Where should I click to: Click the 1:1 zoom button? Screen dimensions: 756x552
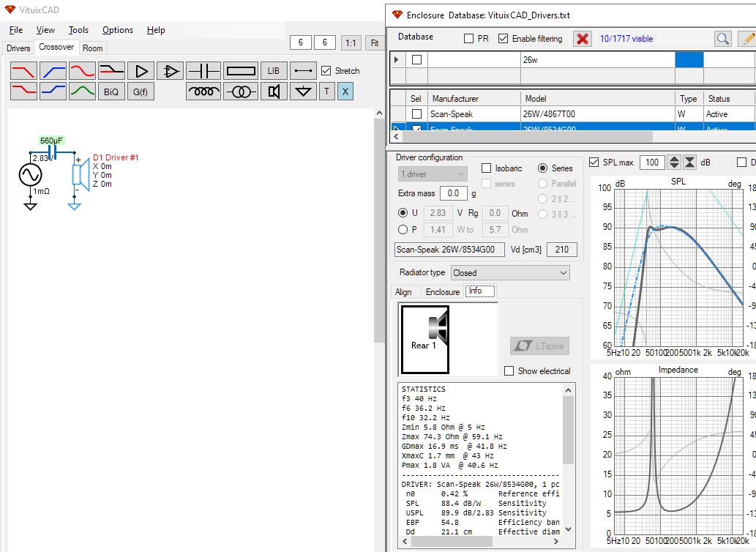point(351,43)
